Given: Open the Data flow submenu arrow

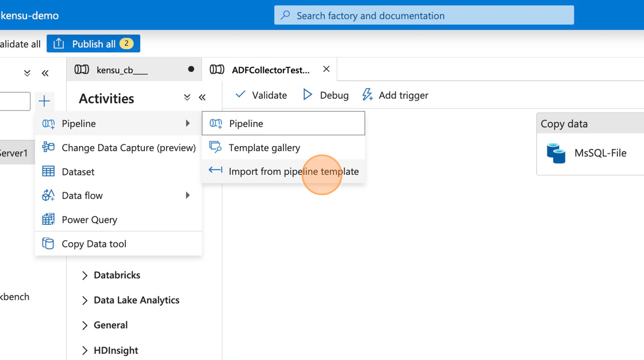Looking at the screenshot, I should click(x=187, y=195).
